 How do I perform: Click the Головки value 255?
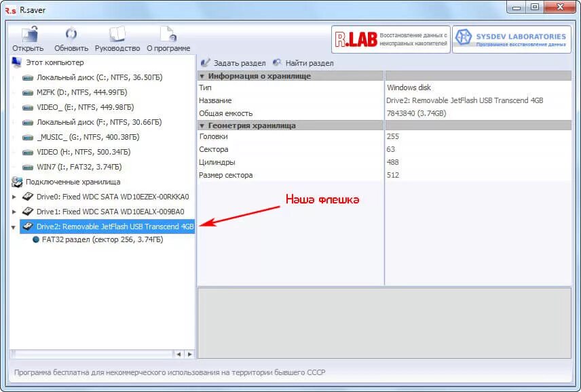tap(393, 136)
